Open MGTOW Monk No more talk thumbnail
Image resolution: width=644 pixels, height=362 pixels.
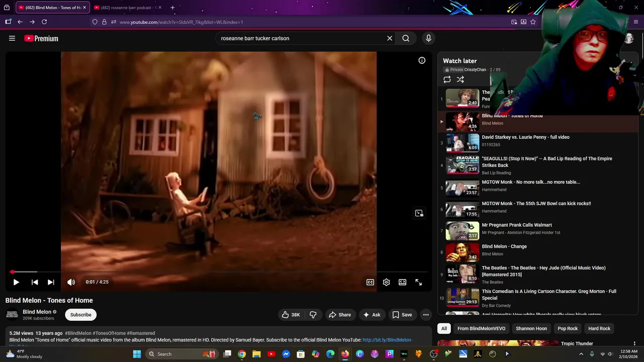[462, 188]
